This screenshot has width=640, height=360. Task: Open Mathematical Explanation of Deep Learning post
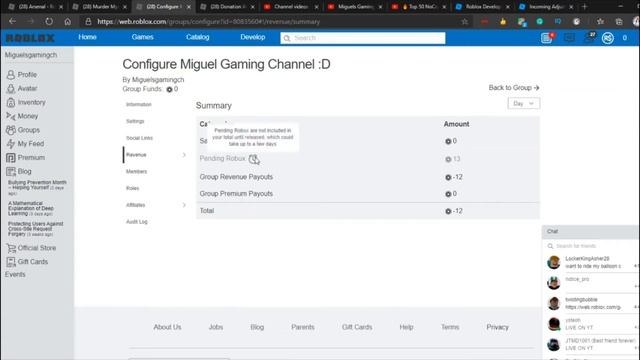pyautogui.click(x=31, y=209)
